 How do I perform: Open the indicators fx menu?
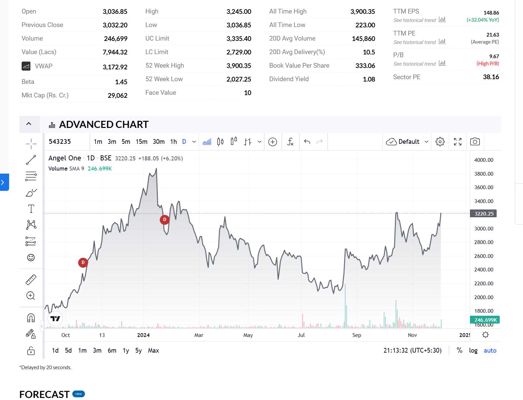(290, 142)
